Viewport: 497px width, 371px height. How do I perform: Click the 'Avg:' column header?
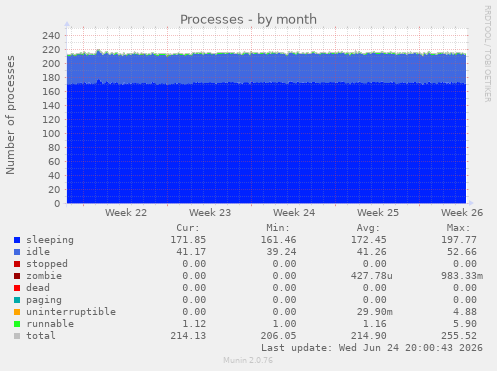tap(368, 228)
